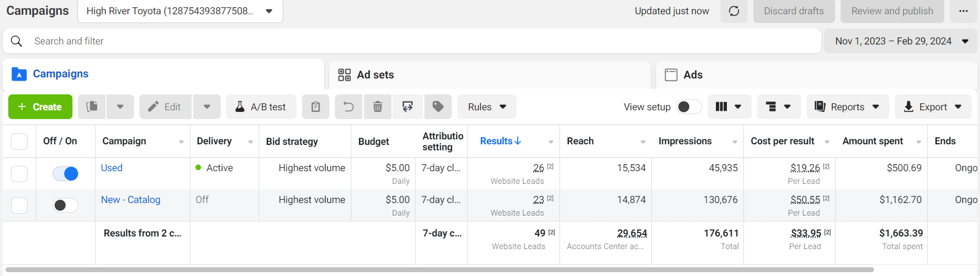Open the New - Catalog campaign link
Viewport: 980px width, 276px height.
(131, 200)
